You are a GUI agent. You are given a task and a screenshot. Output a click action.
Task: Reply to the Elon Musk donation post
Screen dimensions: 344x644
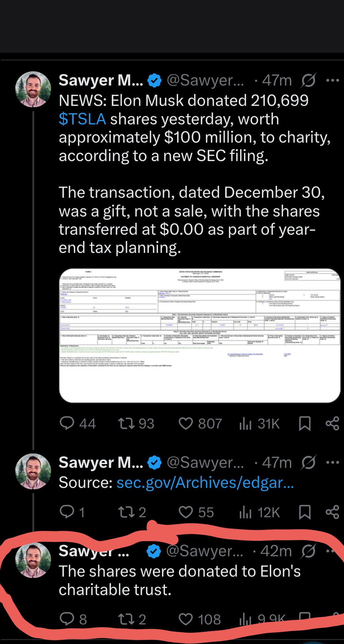coord(67,423)
